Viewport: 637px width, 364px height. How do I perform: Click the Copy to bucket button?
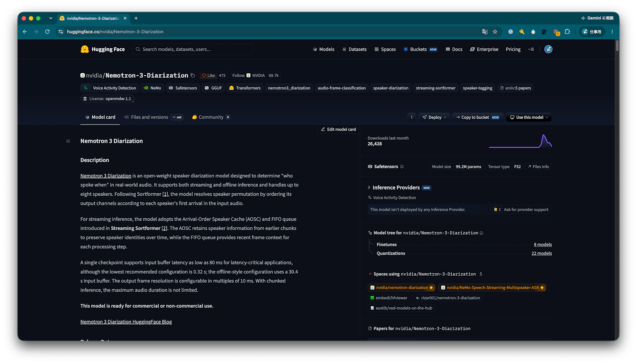click(478, 117)
